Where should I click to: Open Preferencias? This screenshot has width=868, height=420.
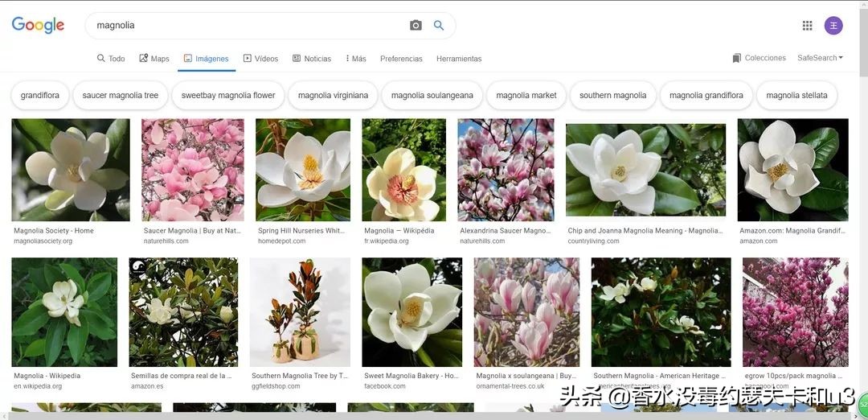[401, 58]
